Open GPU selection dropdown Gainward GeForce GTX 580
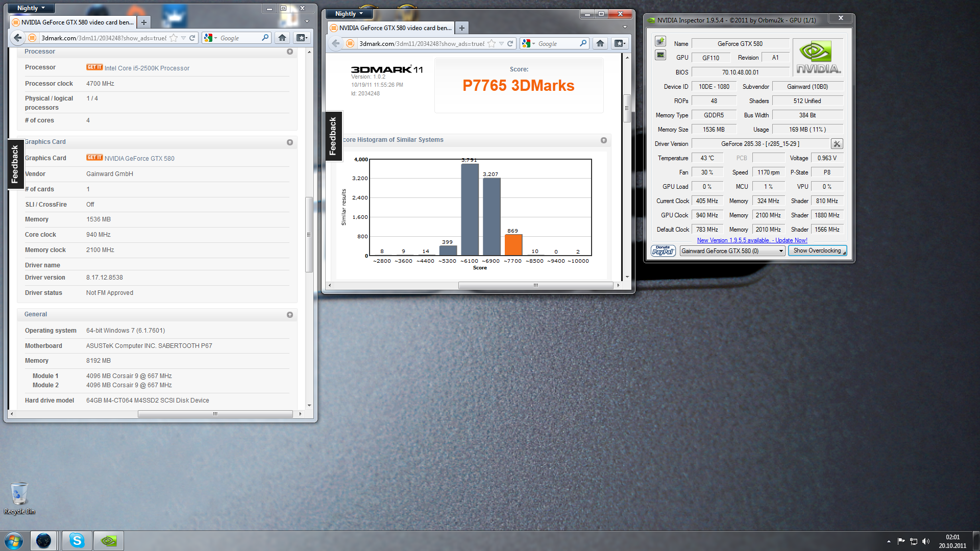Screen dimensions: 980x551 pyautogui.click(x=732, y=251)
